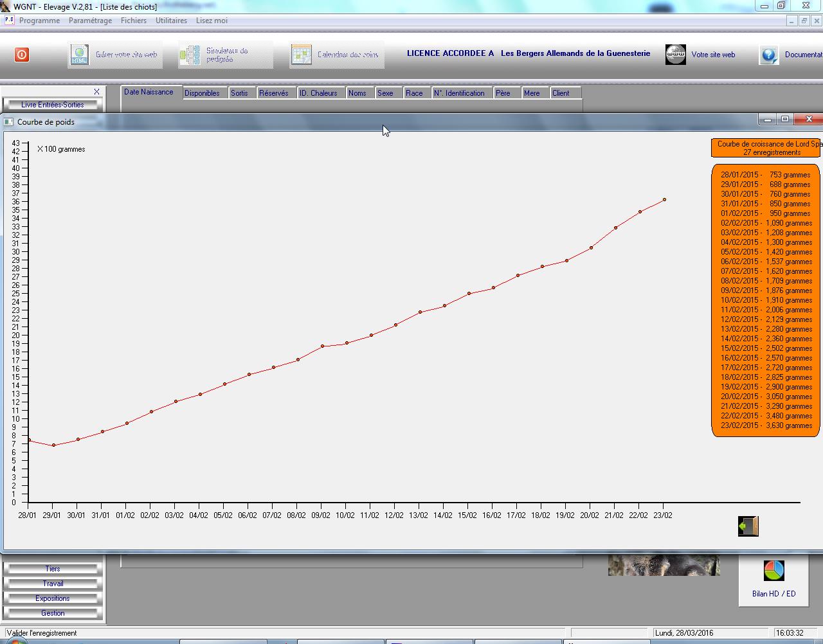Open the Documentation help icon

(769, 55)
